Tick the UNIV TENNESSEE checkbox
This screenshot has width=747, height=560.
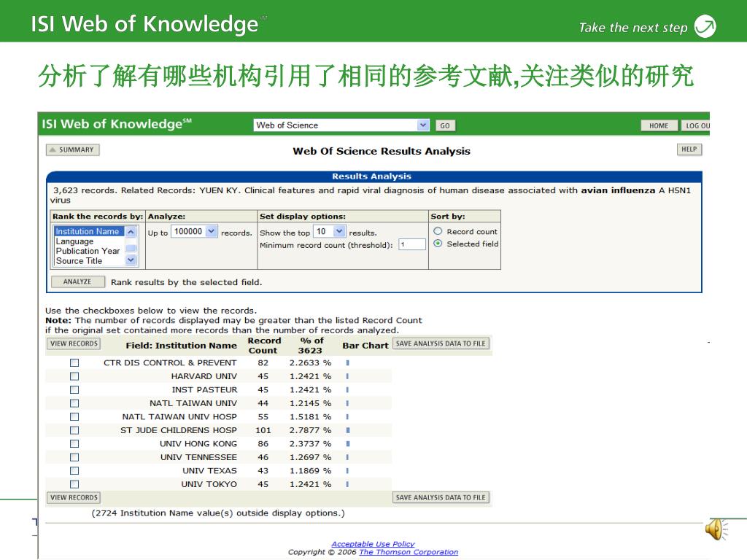click(x=74, y=457)
